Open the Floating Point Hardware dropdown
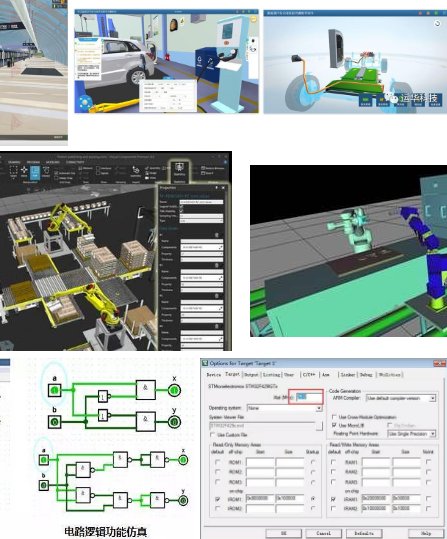 point(412,434)
